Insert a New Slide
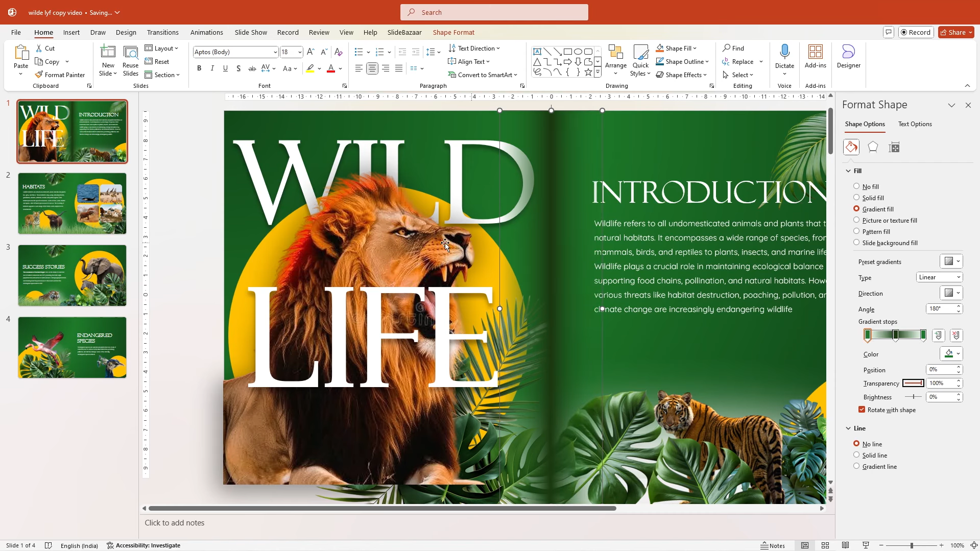Viewport: 980px width, 551px height. pos(107,60)
